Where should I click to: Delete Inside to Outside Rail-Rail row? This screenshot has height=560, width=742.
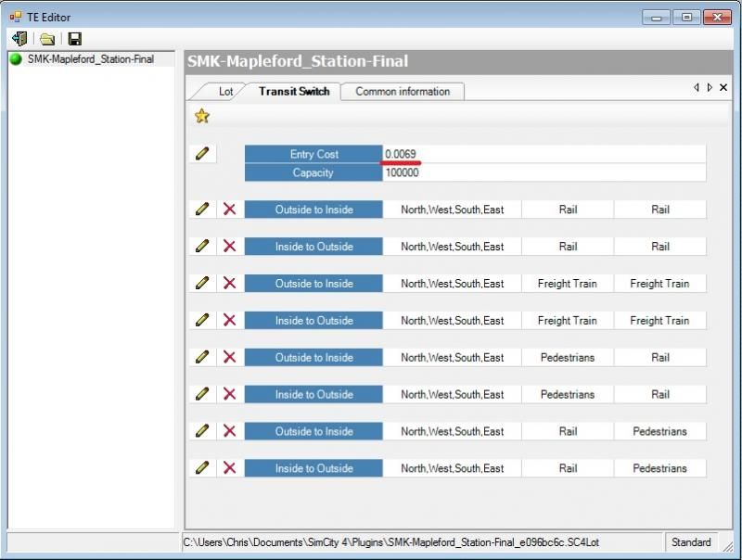pyautogui.click(x=229, y=246)
